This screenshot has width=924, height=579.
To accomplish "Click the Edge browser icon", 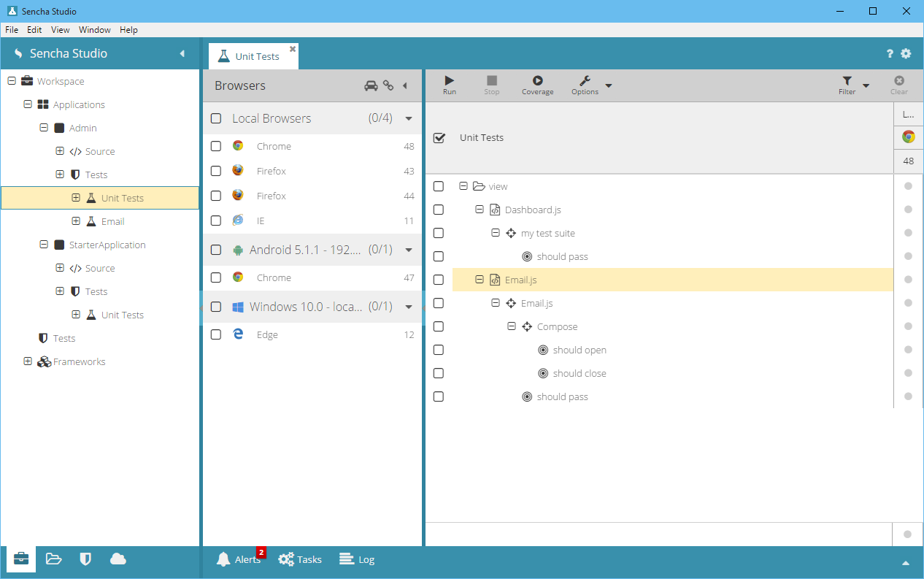I will coord(238,334).
